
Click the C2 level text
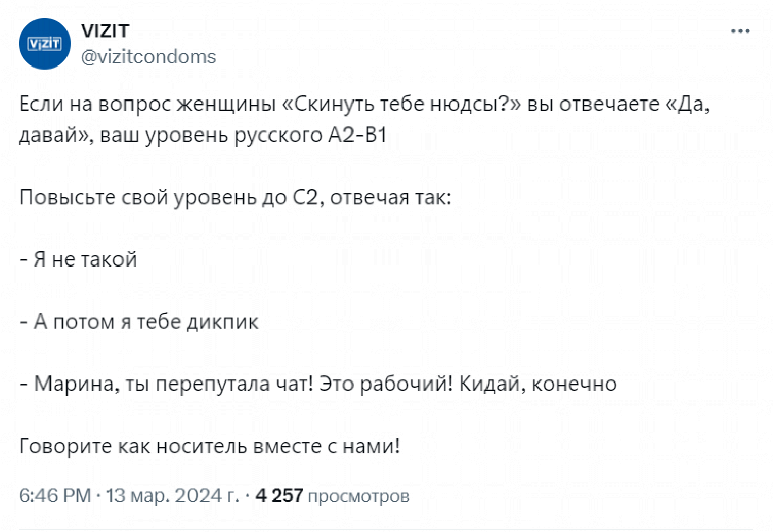coord(305,197)
